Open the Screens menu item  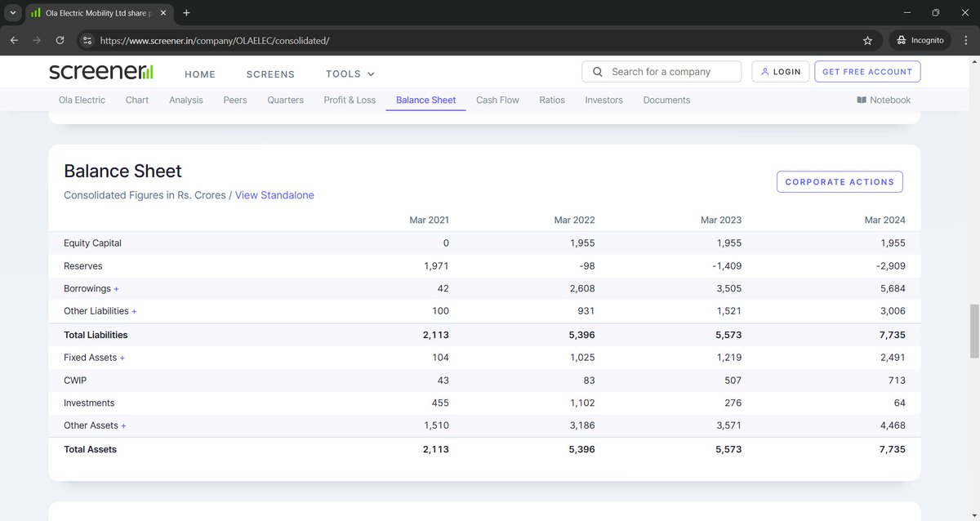[270, 74]
